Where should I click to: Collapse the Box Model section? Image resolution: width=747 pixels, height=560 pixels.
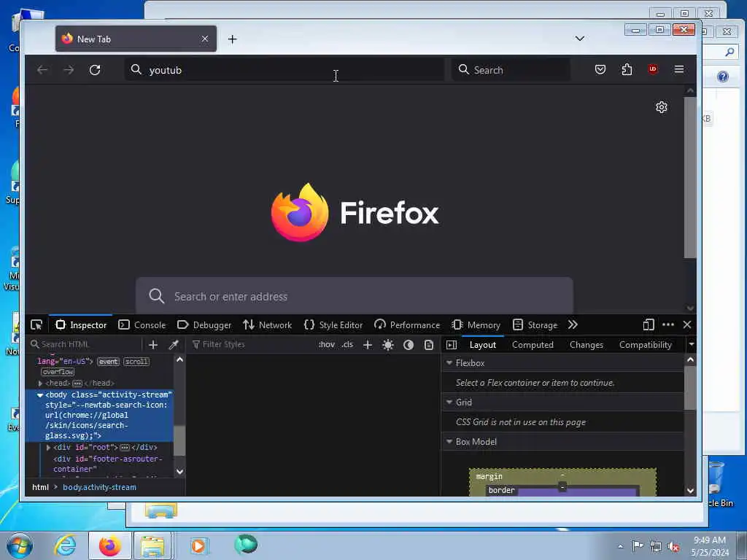point(449,442)
